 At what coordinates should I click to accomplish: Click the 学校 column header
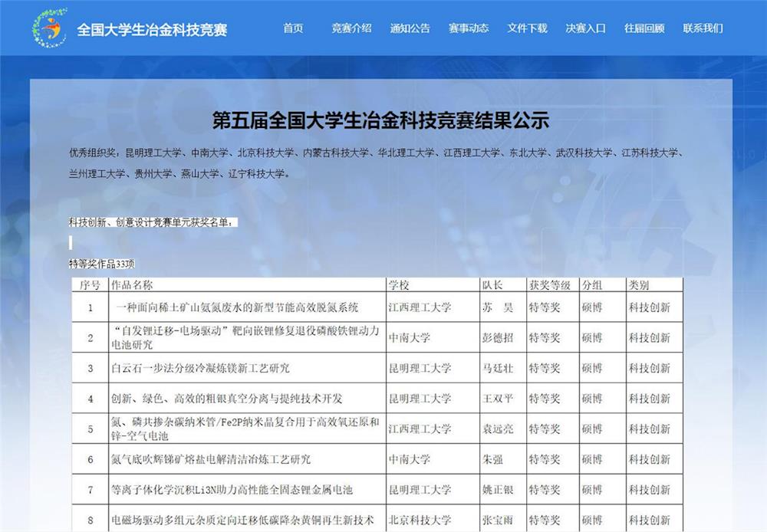coord(400,285)
